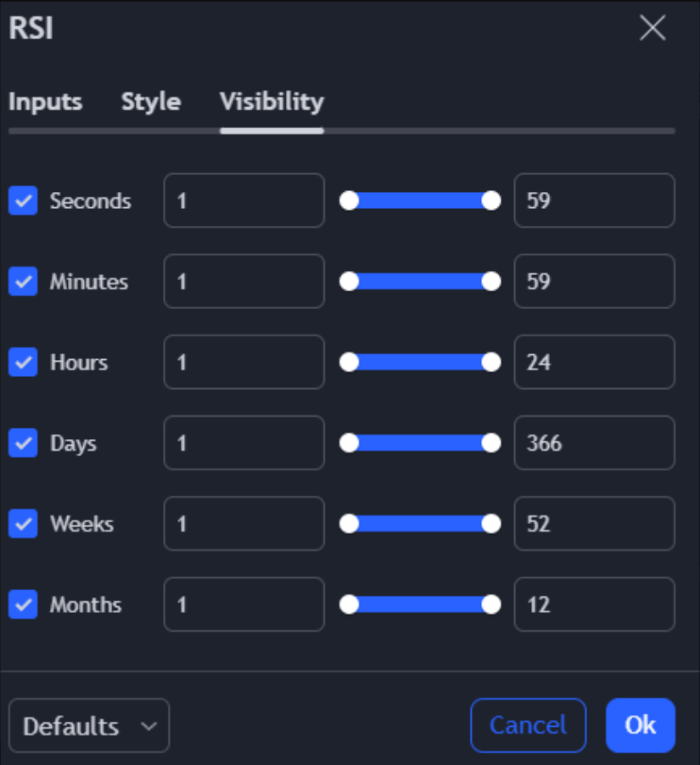Switch to the Style tab
The width and height of the screenshot is (700, 765).
[151, 102]
